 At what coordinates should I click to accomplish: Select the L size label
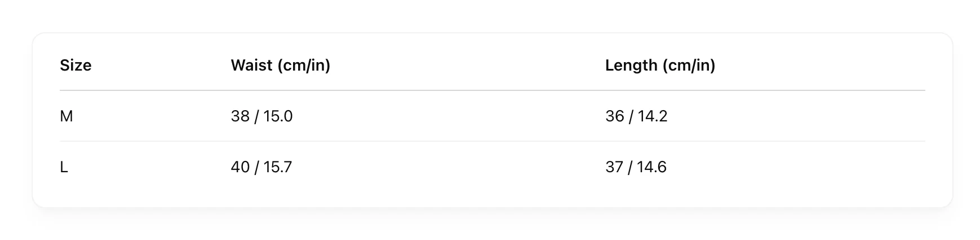coord(64,167)
